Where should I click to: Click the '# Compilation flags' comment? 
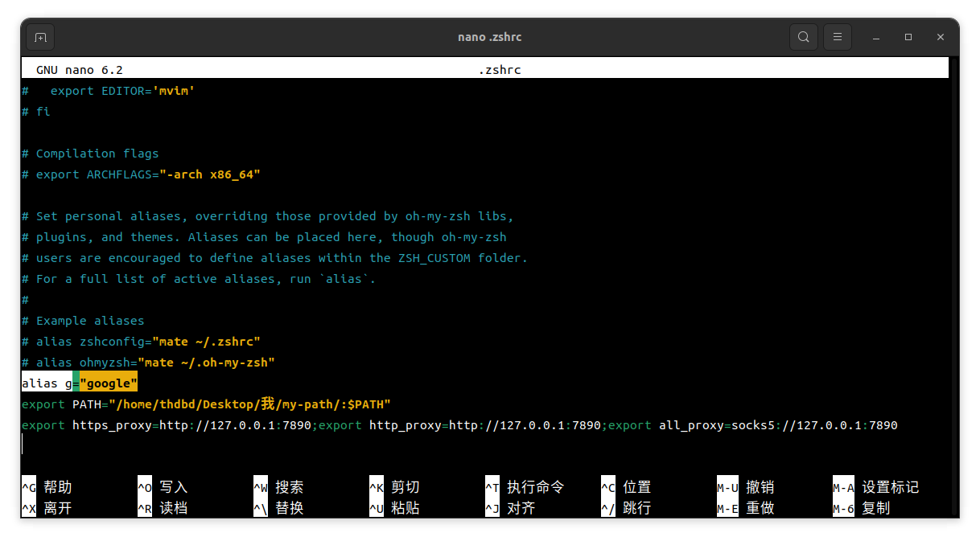[90, 154]
